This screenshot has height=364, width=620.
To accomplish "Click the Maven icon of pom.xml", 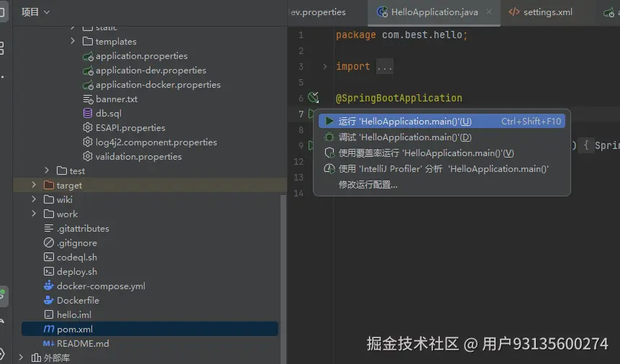I will click(x=49, y=329).
